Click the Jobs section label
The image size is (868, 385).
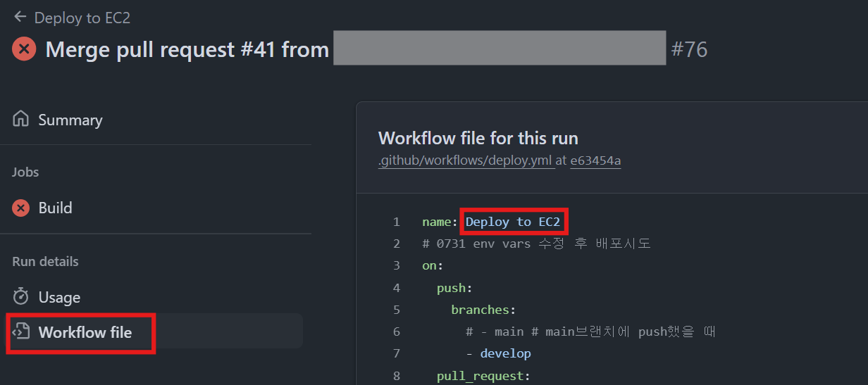(25, 172)
